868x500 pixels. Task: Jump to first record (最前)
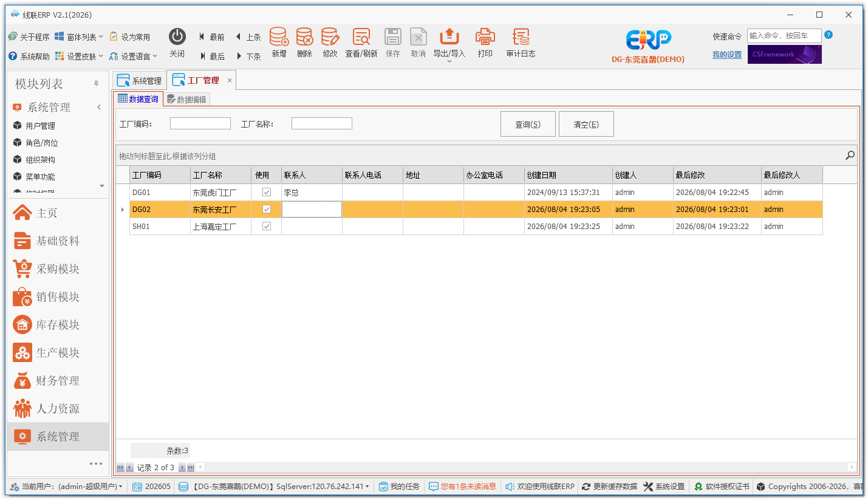pyautogui.click(x=211, y=37)
